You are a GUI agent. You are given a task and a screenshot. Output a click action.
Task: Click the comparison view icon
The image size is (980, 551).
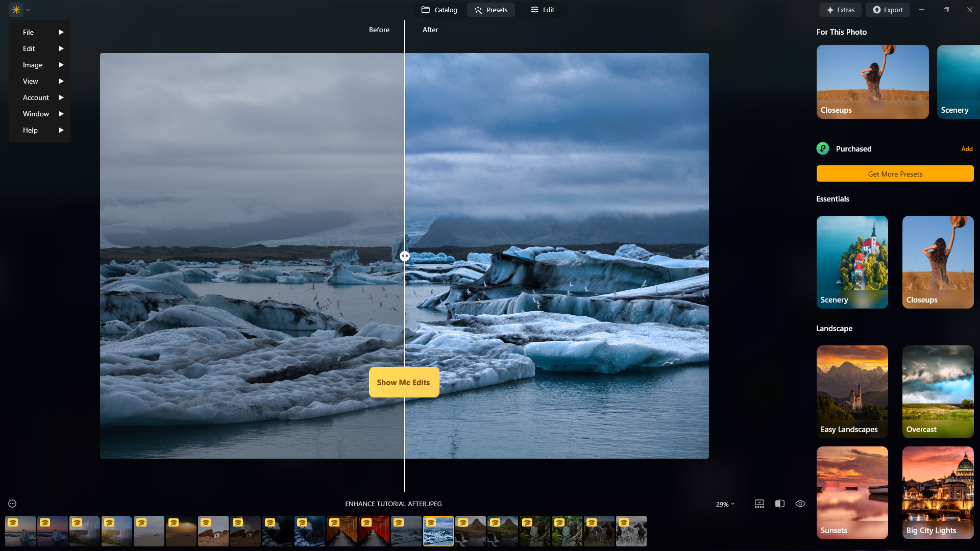point(779,503)
